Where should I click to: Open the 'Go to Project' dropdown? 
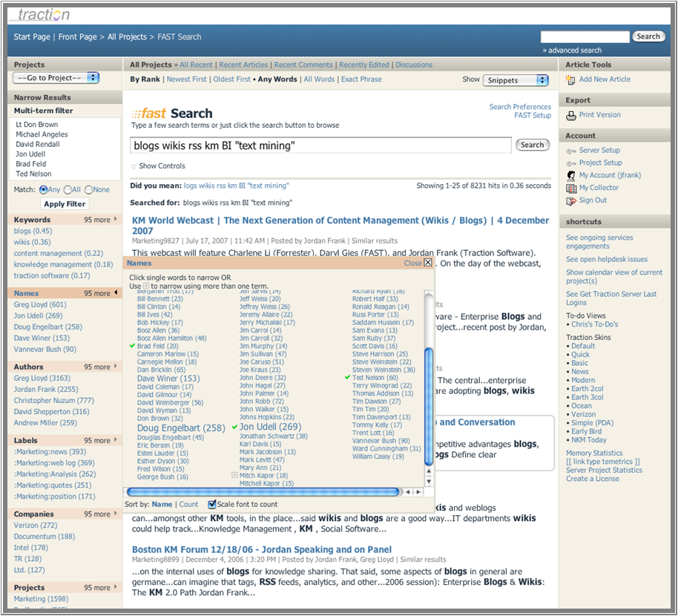tap(56, 78)
